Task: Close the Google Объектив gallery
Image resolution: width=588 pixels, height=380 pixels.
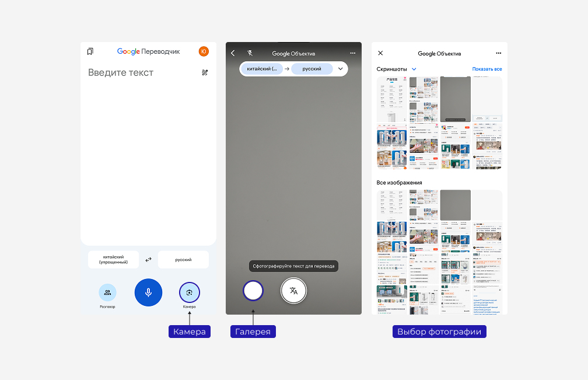Action: tap(380, 53)
